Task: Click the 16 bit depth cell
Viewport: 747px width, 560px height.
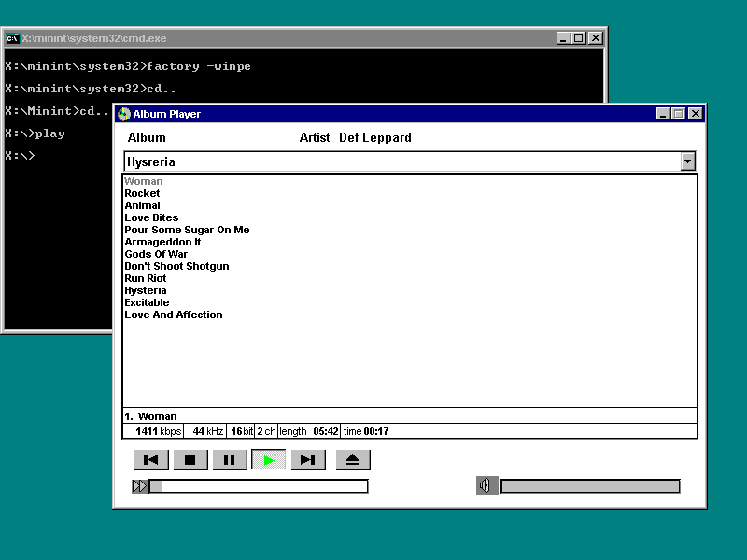Action: [242, 431]
